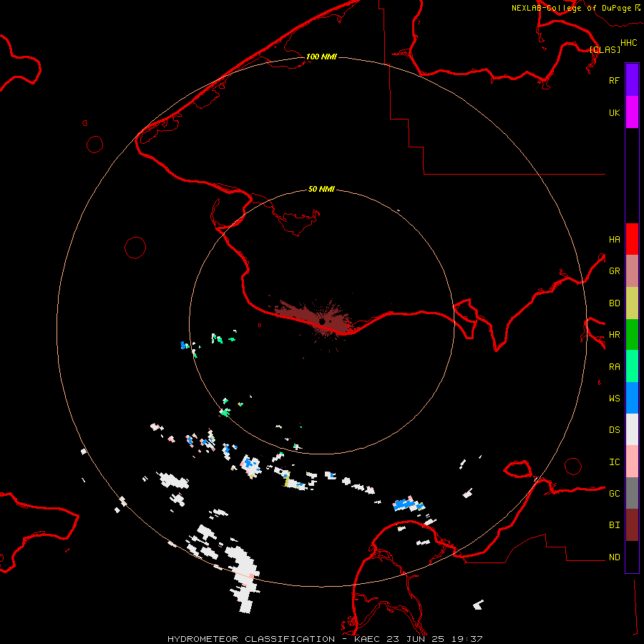Viewport: 644px width, 644px height.
Task: Click the BI legend label
Action: point(614,525)
